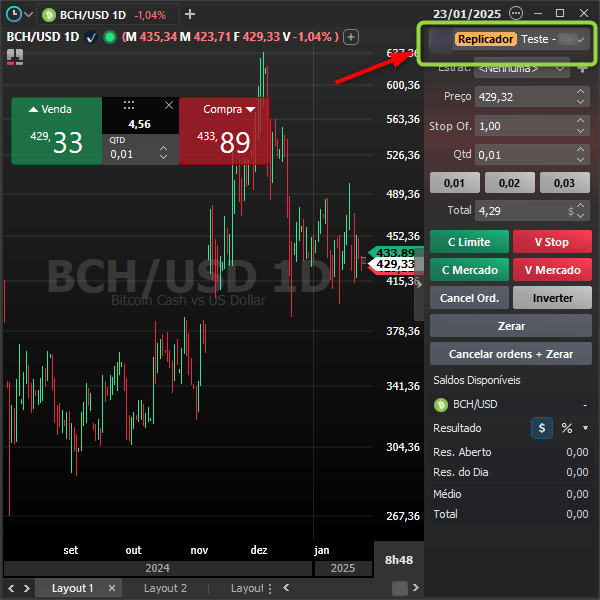Open the three-dots options circle icon
The image size is (600, 600).
point(515,13)
